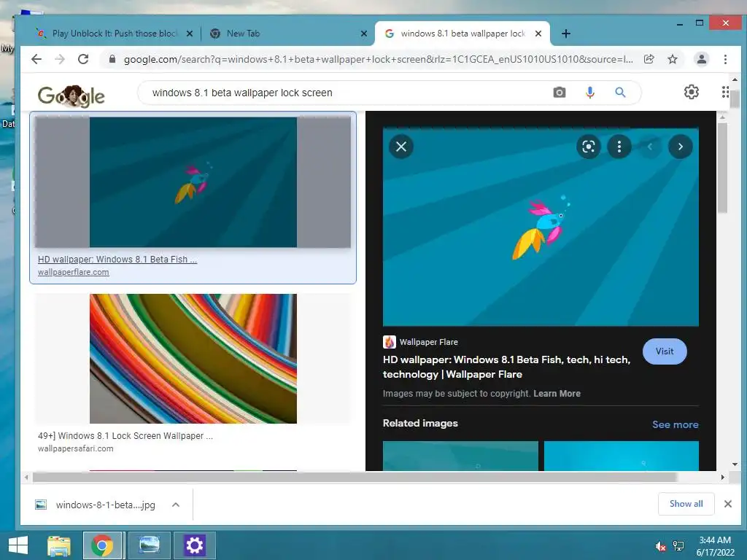Reload the current page
Screen dimensions: 747x560
[x=83, y=59]
